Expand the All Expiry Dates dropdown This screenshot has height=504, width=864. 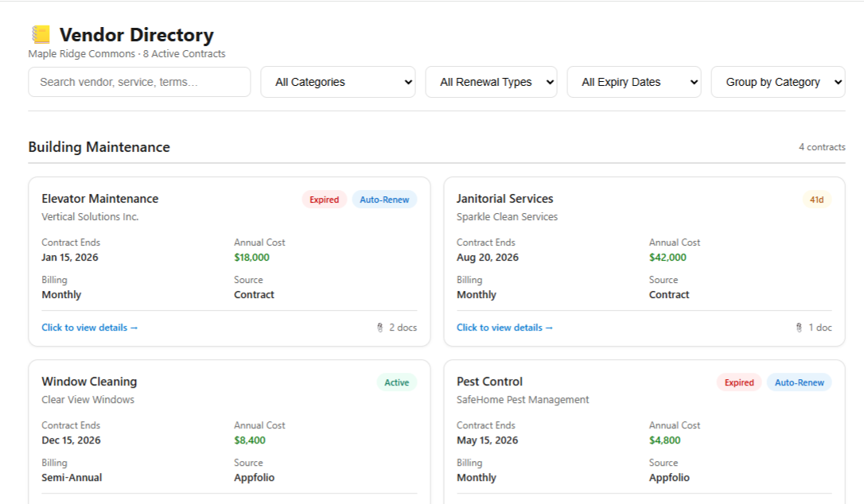pyautogui.click(x=633, y=82)
